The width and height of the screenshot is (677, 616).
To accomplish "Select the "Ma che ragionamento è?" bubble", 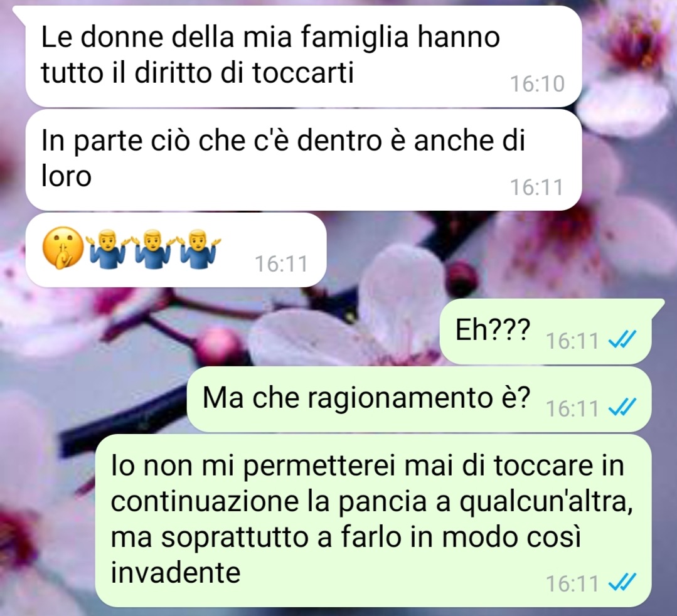I will click(418, 400).
